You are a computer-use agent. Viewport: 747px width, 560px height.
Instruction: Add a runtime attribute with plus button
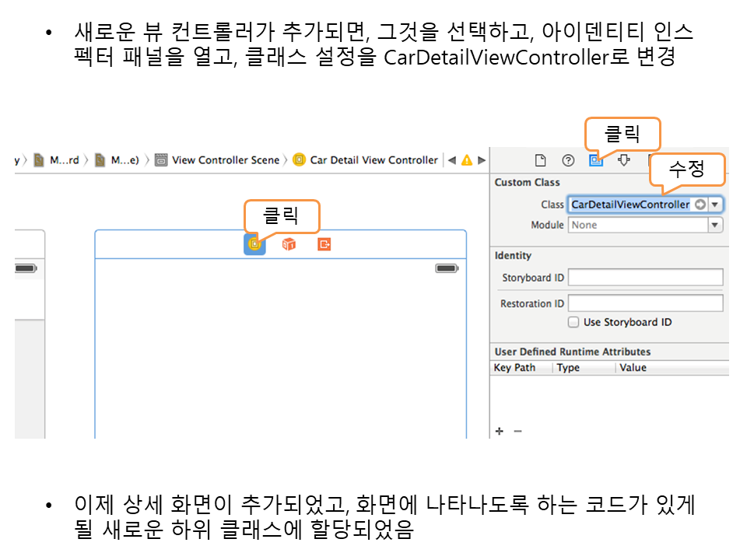[500, 431]
